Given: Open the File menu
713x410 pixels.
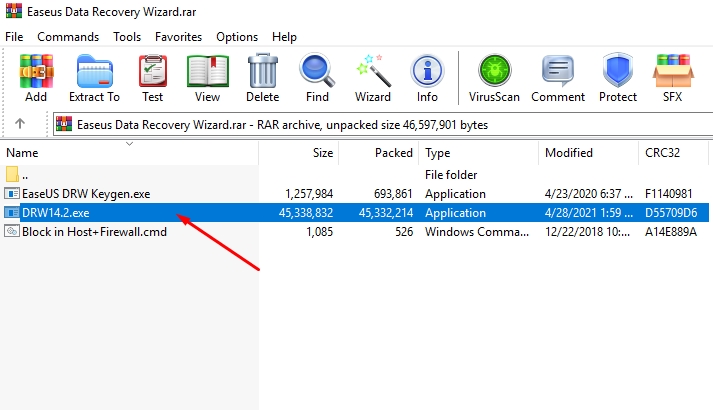Looking at the screenshot, I should [14, 37].
